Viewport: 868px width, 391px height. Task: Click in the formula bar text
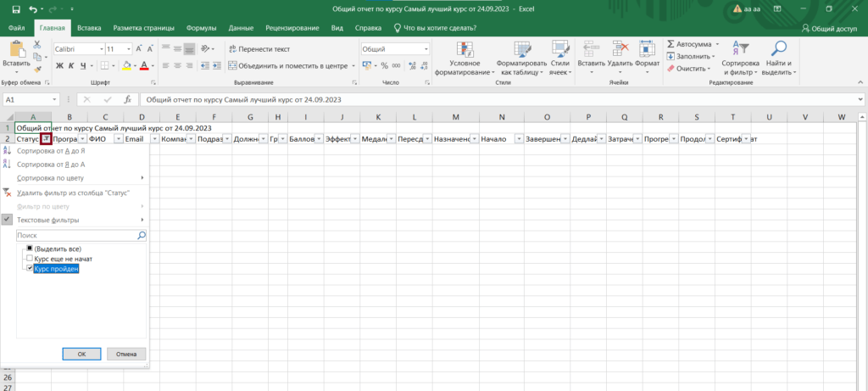point(242,100)
